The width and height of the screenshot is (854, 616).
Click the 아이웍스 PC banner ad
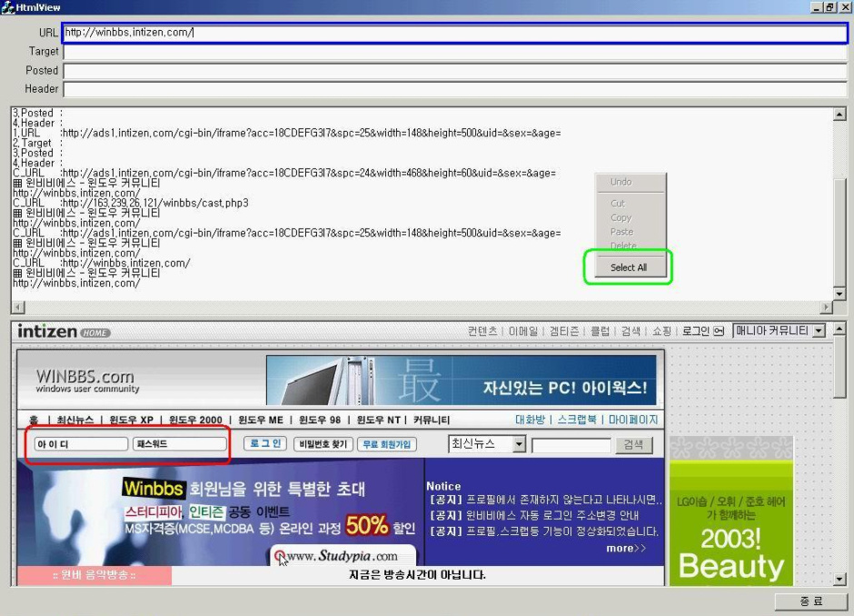click(462, 380)
